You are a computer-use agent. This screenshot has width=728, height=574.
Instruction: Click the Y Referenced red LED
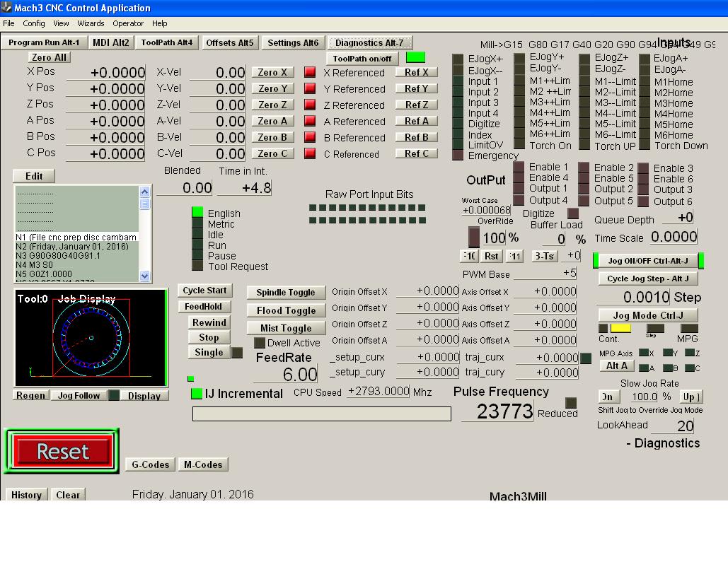(x=310, y=88)
